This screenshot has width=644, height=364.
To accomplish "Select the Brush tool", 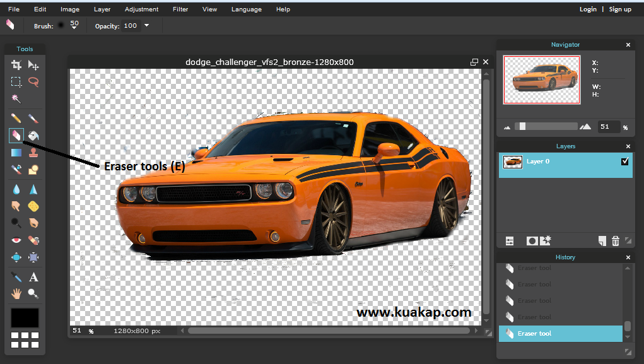I will coord(33,119).
